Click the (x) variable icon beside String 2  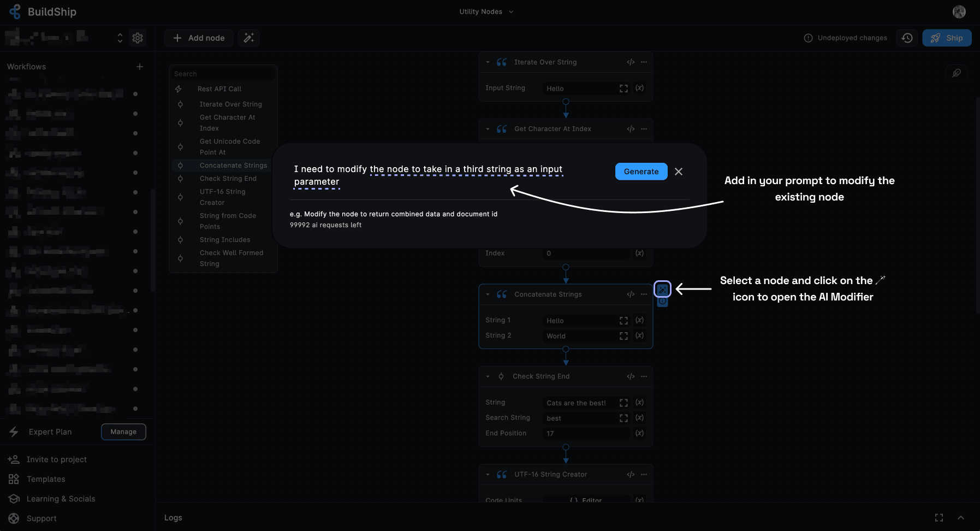point(639,335)
